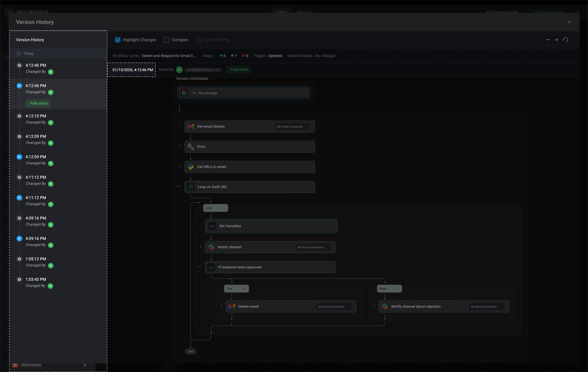Viewport: 588px width, 372px height.
Task: Zoom in with the plus icon
Action: click(557, 40)
